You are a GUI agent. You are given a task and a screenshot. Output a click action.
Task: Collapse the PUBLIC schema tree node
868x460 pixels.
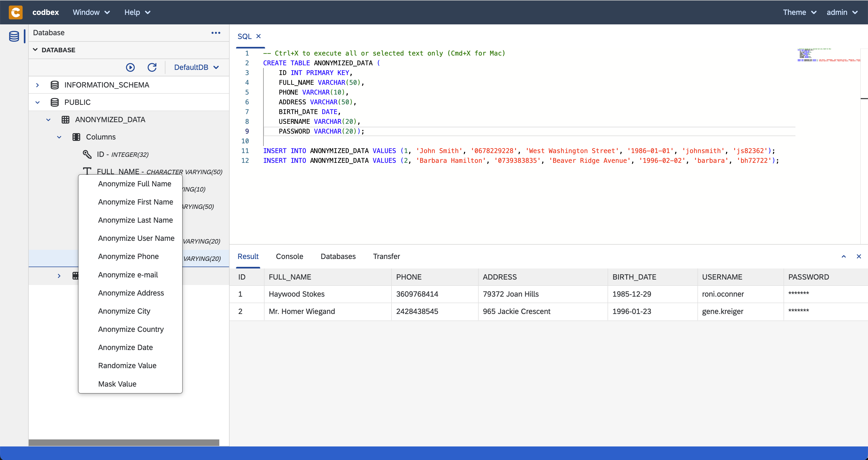37,102
